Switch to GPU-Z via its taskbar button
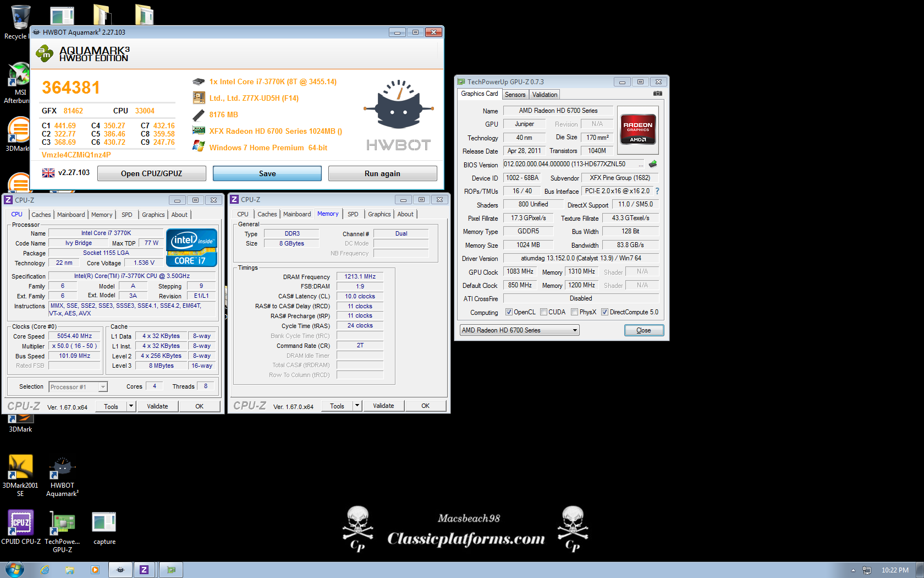924x578 pixels. 171,570
